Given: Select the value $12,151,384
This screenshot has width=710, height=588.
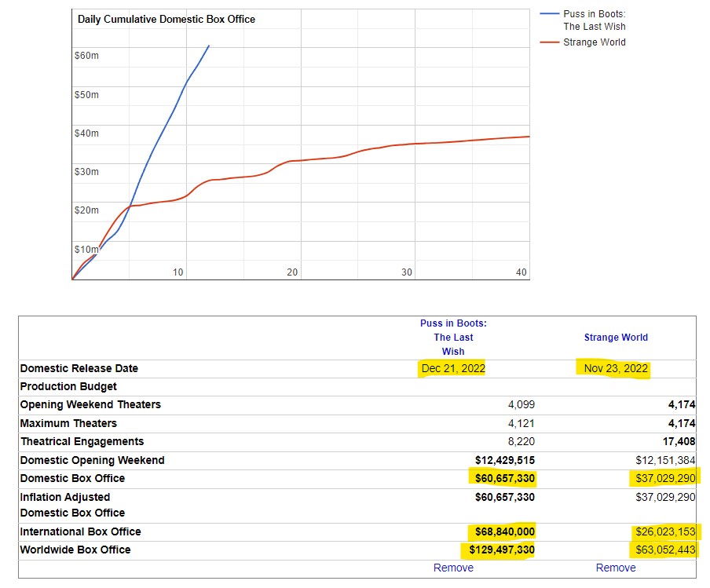Looking at the screenshot, I should tap(665, 460).
